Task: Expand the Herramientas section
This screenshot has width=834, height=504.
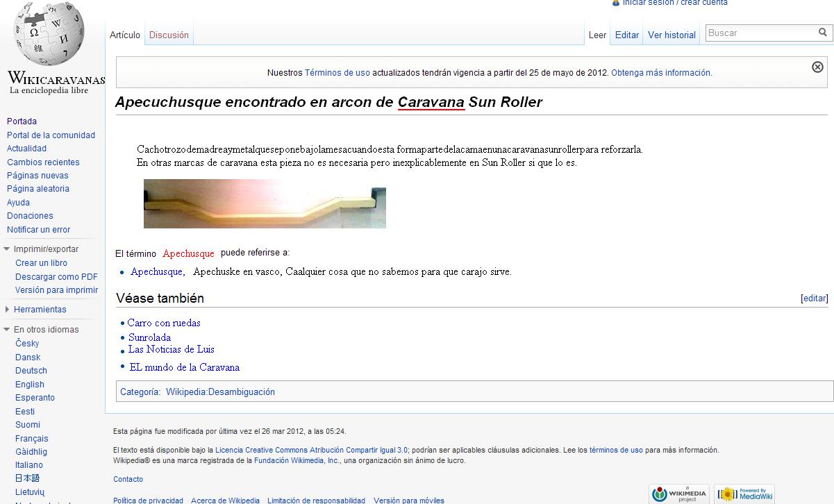Action: point(7,310)
